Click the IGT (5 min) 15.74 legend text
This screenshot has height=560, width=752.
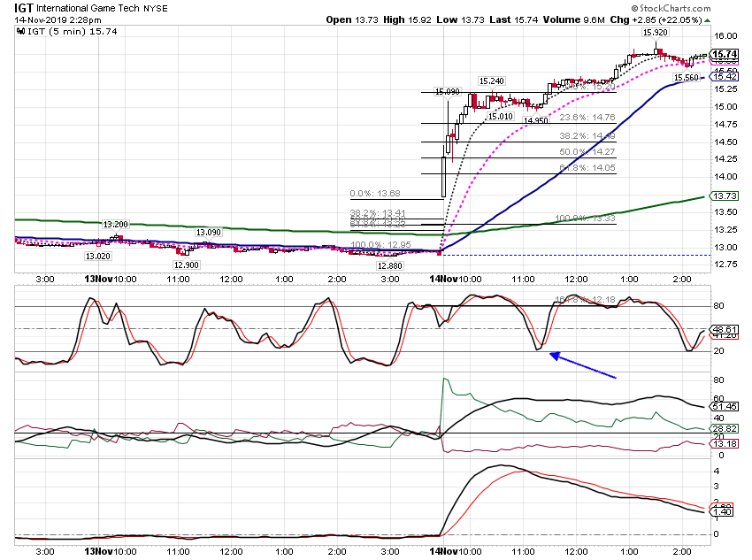click(73, 32)
